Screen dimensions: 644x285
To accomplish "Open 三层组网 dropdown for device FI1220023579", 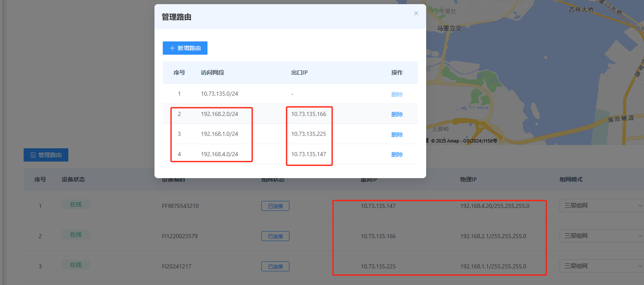I will (601, 236).
